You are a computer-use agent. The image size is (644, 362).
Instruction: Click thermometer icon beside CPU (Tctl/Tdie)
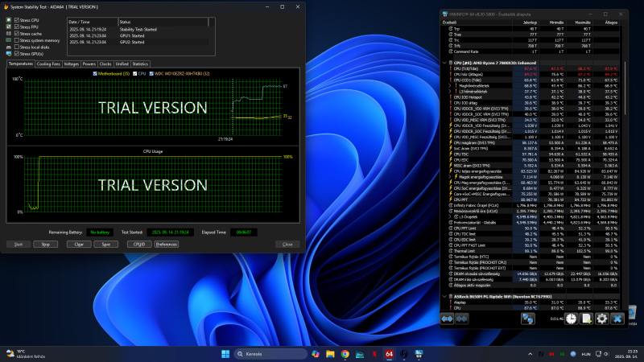(451, 68)
